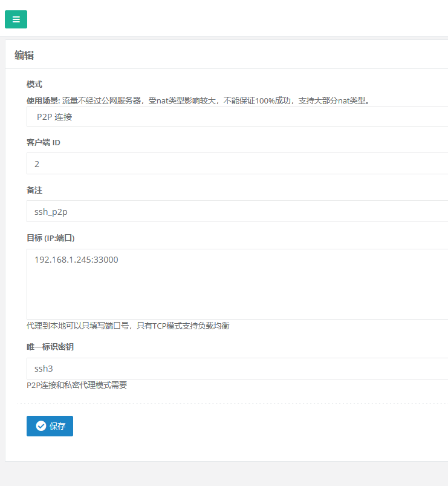Image resolution: width=448 pixels, height=486 pixels.
Task: Click the 目标 (IP:端口) label
Action: pyautogui.click(x=50, y=238)
